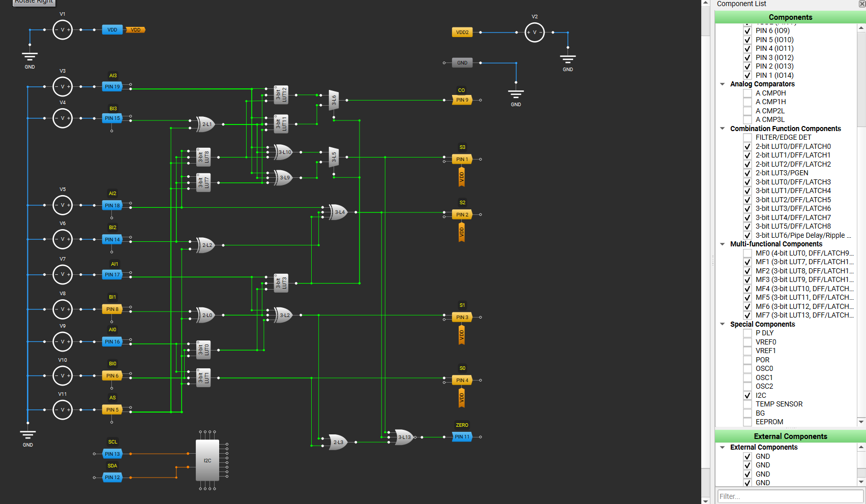Click the 3-L13 NOR gate
The width and height of the screenshot is (866, 504).
(x=404, y=437)
